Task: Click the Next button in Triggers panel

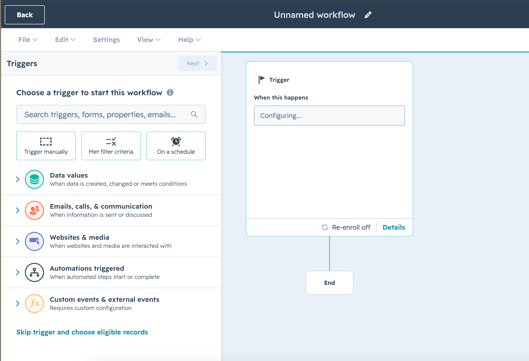Action: pos(197,63)
